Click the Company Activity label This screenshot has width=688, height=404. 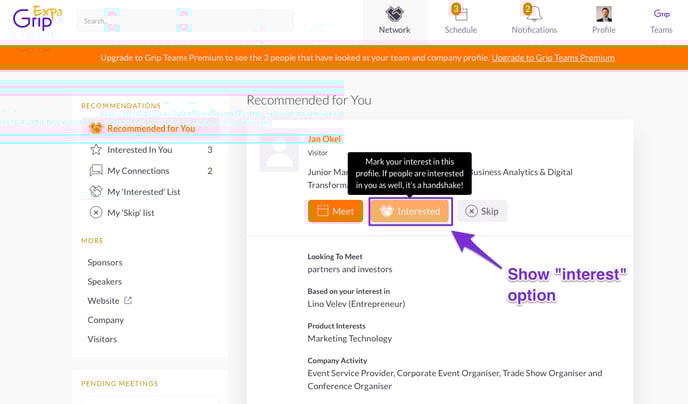click(x=337, y=361)
